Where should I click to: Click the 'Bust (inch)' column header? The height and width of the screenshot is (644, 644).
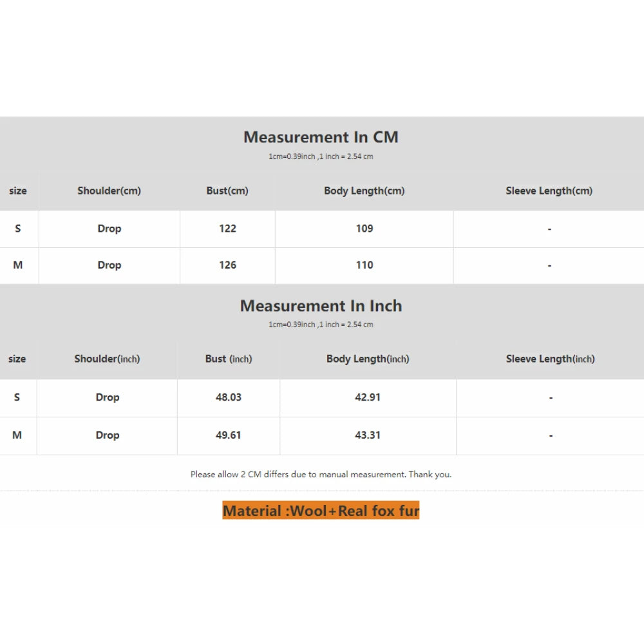pyautogui.click(x=229, y=359)
